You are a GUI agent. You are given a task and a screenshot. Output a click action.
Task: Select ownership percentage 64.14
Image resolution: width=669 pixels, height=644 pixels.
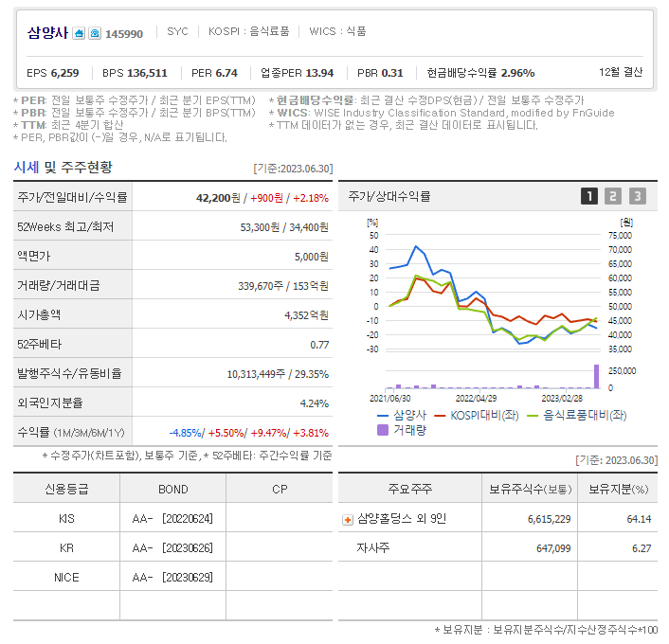point(639,519)
